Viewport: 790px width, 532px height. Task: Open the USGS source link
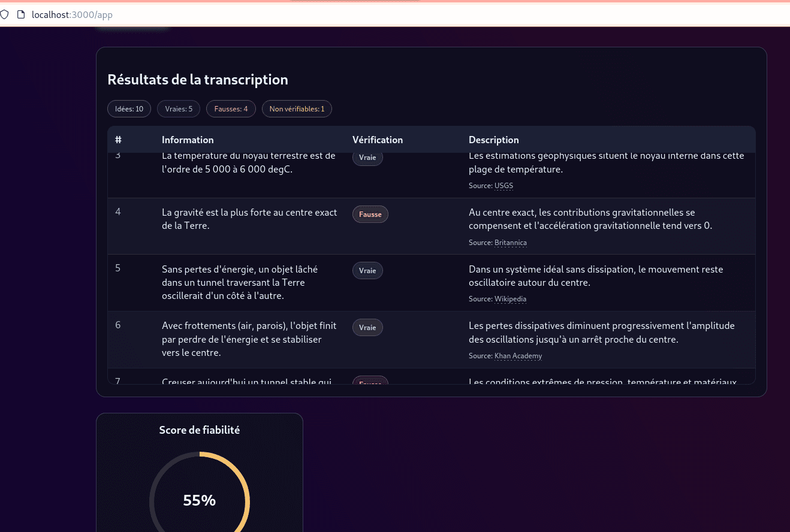coord(503,186)
